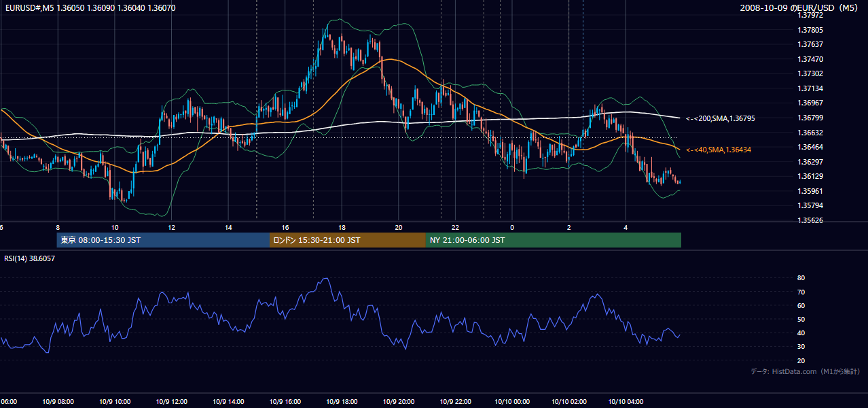Click hour label 16 below price chart
The height and width of the screenshot is (408, 868).
pyautogui.click(x=285, y=227)
